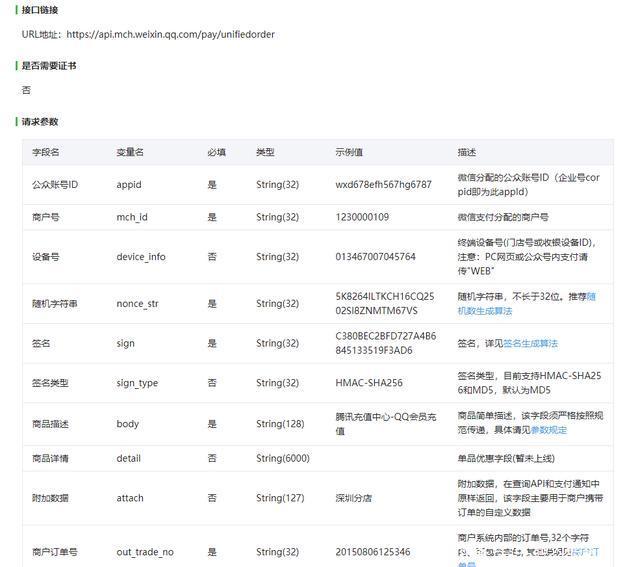This screenshot has width=640, height=567.
Task: Click the 示例值 column header
Action: tap(349, 152)
